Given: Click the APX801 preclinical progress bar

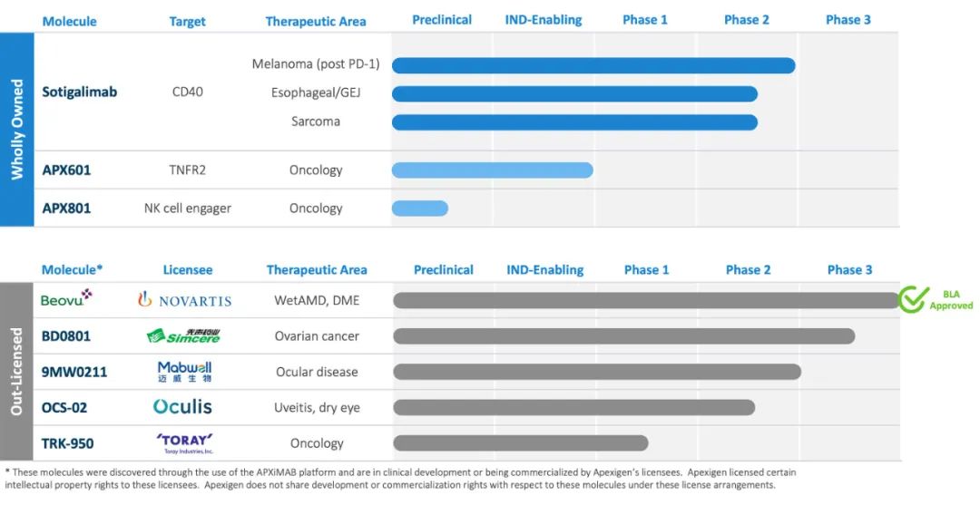Looking at the screenshot, I should coord(420,209).
